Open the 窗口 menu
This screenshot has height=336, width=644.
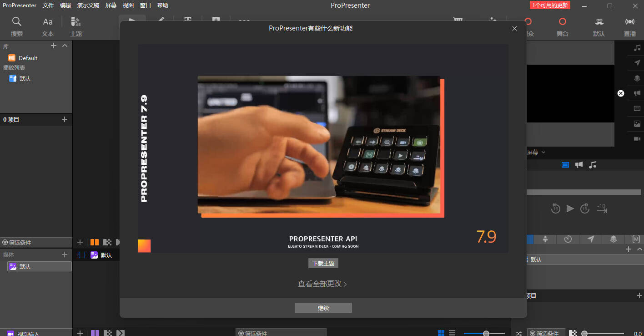146,5
